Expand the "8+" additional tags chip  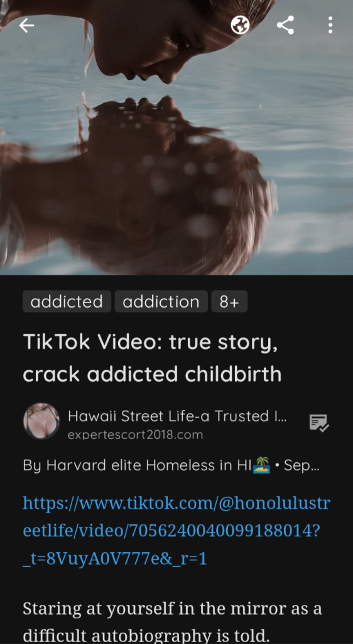point(229,301)
